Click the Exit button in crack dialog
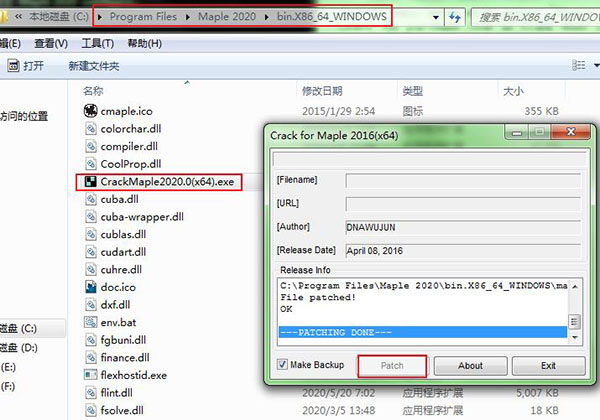 click(548, 366)
